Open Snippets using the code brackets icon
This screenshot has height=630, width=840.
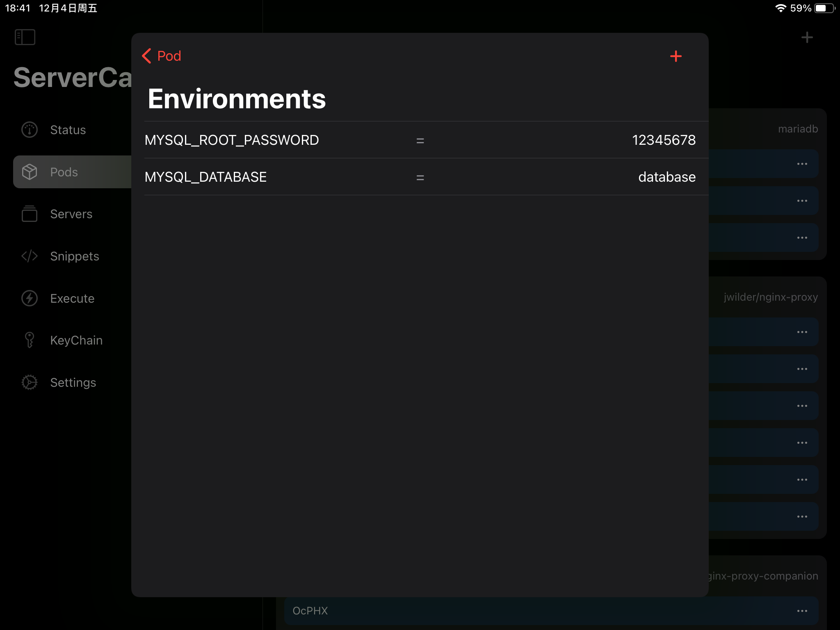tap(29, 256)
